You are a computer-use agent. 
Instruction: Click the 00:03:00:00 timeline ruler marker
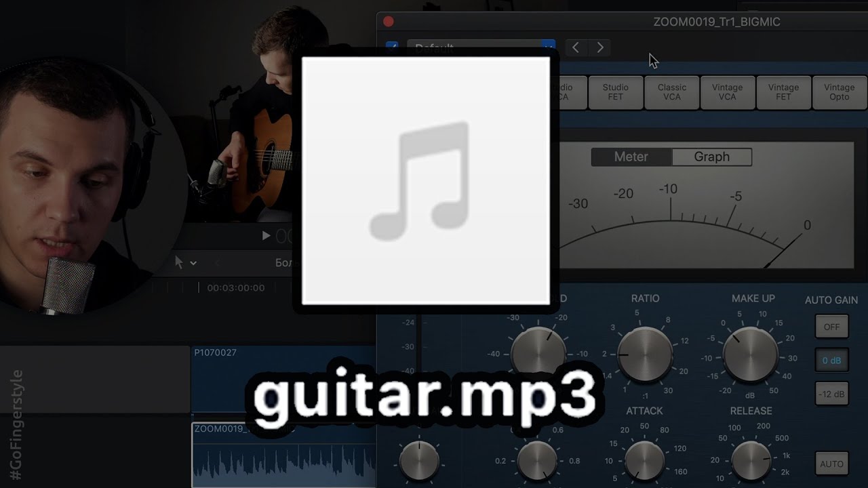235,288
